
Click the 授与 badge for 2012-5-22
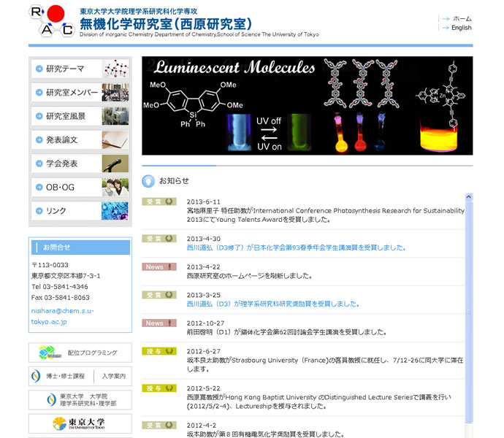tap(159, 388)
